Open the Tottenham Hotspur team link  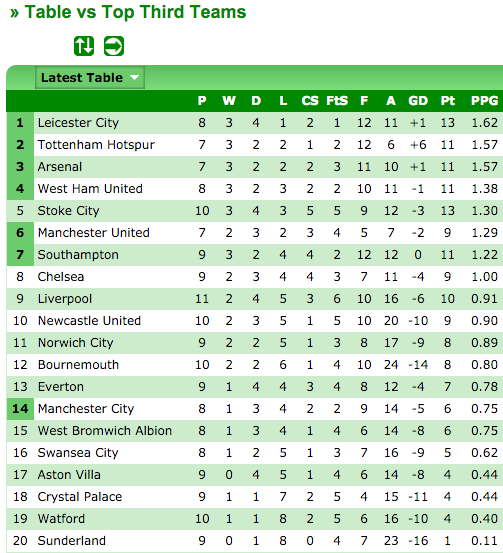click(96, 145)
